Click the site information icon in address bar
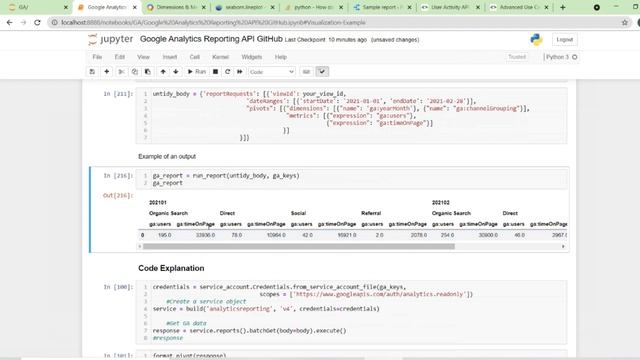The image size is (640, 360). pyautogui.click(x=54, y=22)
